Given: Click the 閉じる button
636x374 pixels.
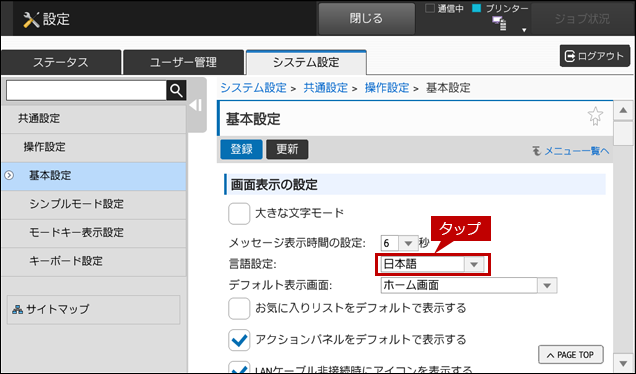Looking at the screenshot, I should click(x=366, y=19).
